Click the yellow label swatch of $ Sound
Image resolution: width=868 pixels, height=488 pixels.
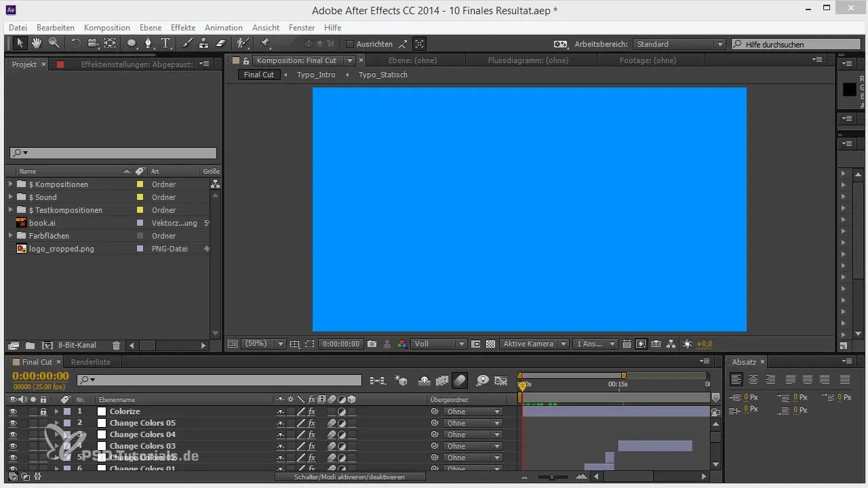pyautogui.click(x=140, y=197)
